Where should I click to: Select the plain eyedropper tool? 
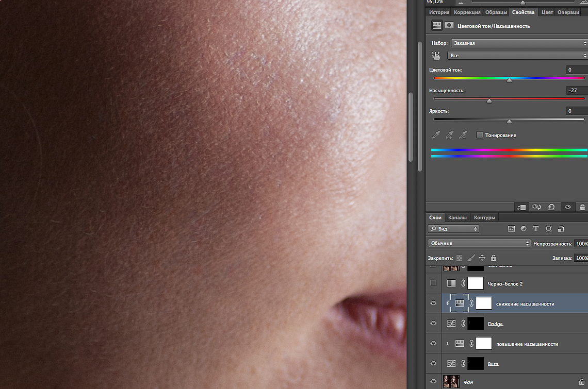coord(436,135)
